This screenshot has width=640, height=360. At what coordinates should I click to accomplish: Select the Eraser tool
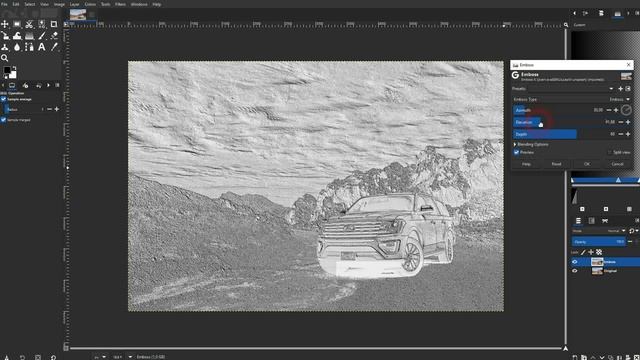[54, 36]
